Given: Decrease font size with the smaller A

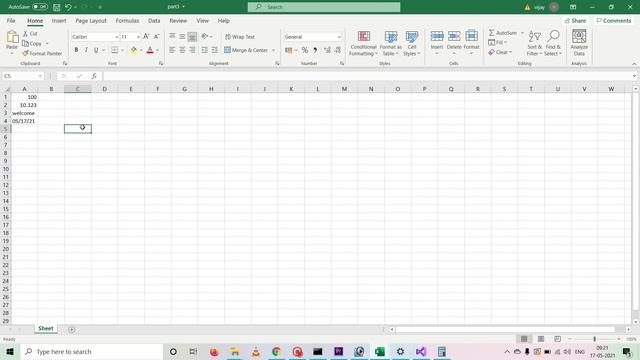Looking at the screenshot, I should pos(156,37).
